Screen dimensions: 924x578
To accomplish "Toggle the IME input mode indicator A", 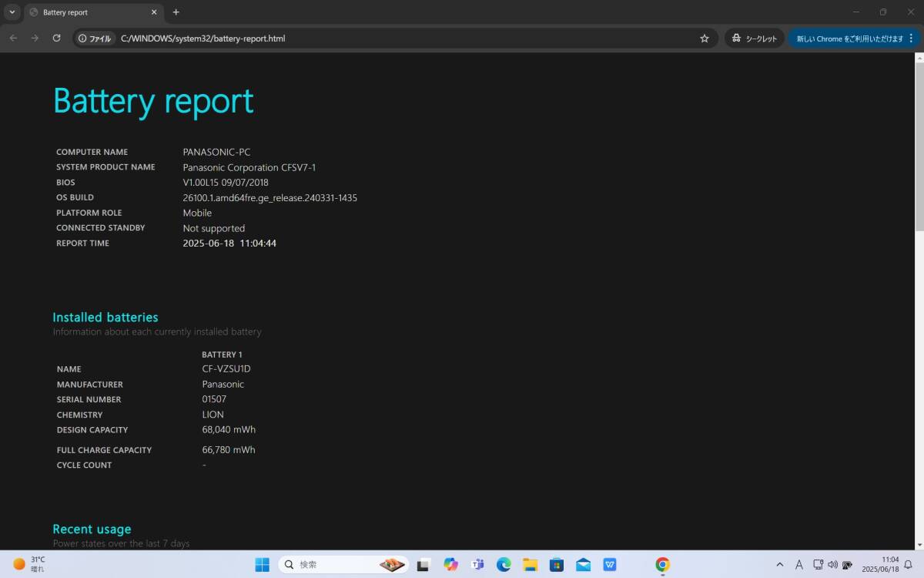I will coord(798,564).
